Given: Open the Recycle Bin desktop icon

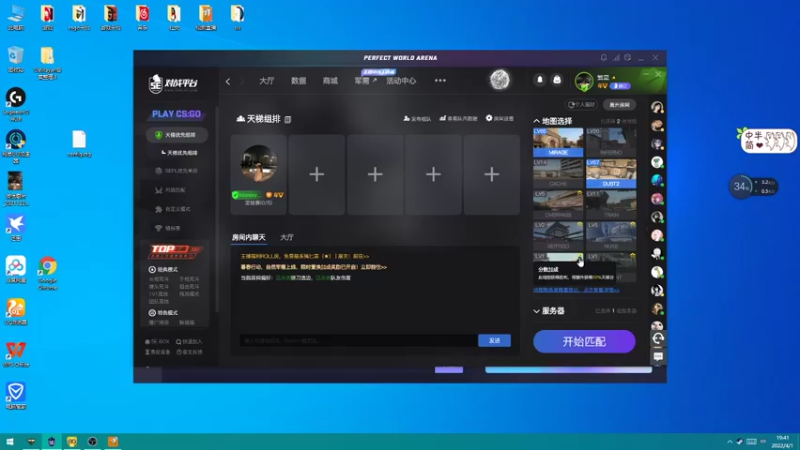Looking at the screenshot, I should pyautogui.click(x=16, y=60).
